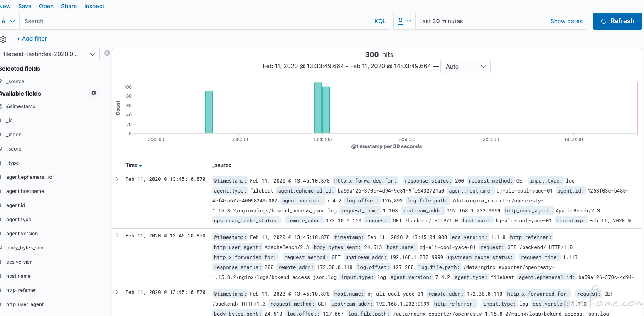Select the http_referrer field
644x316 pixels.
pyautogui.click(x=21, y=290)
